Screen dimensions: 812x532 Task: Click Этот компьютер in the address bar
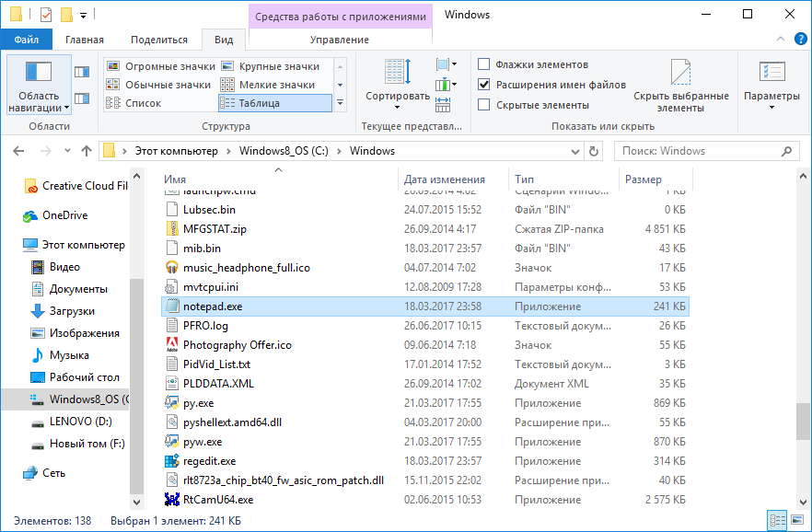176,151
